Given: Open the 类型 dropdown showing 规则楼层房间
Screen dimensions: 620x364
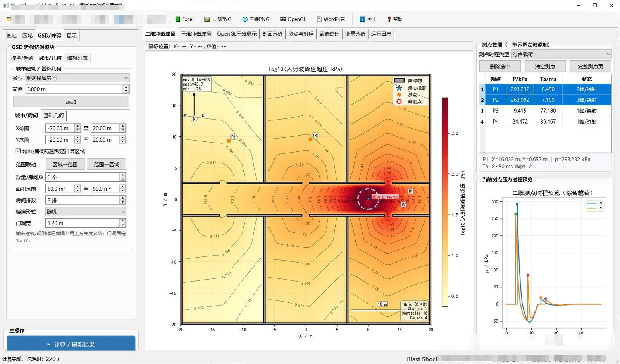Looking at the screenshot, I should click(77, 78).
